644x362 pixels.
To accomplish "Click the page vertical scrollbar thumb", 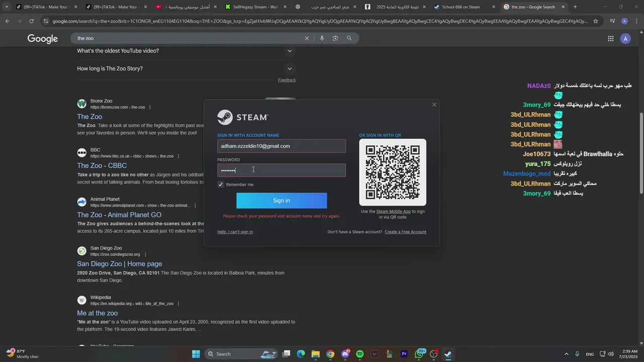I will [641, 153].
